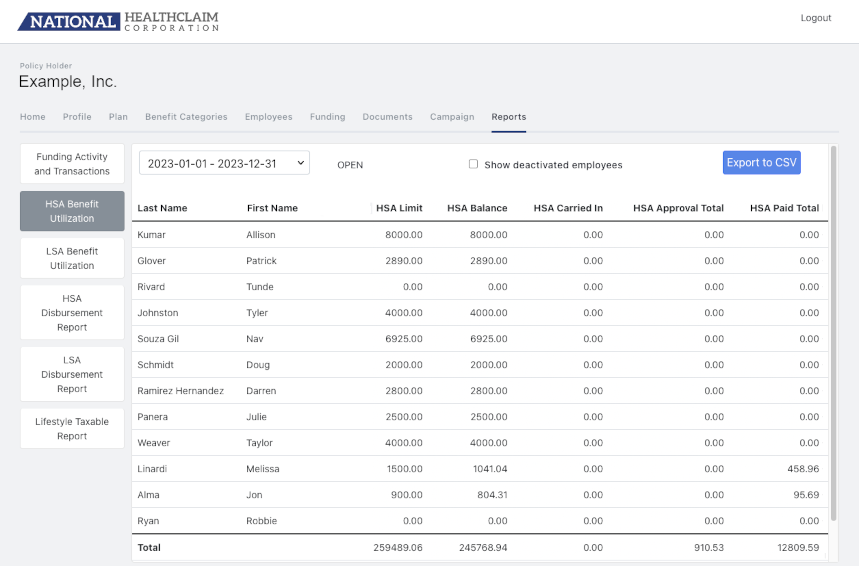Select the Home tab
This screenshot has height=566, width=859.
click(33, 117)
